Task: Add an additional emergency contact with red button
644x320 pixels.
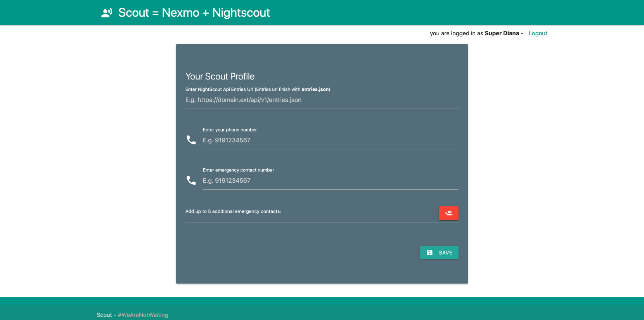Action: pos(448,213)
